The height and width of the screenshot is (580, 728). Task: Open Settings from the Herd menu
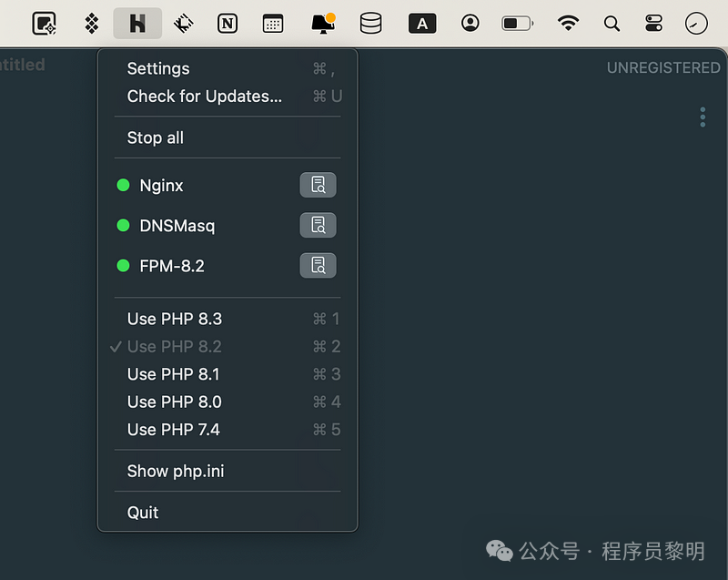227,68
